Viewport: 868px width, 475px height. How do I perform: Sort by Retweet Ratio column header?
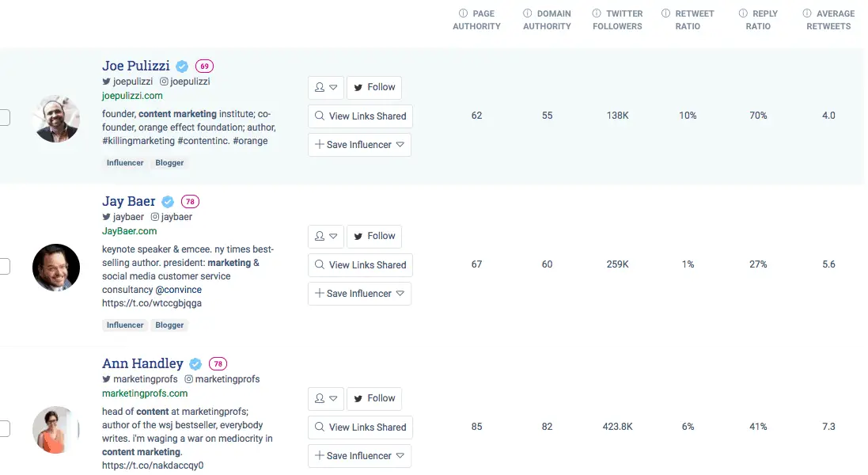(688, 20)
